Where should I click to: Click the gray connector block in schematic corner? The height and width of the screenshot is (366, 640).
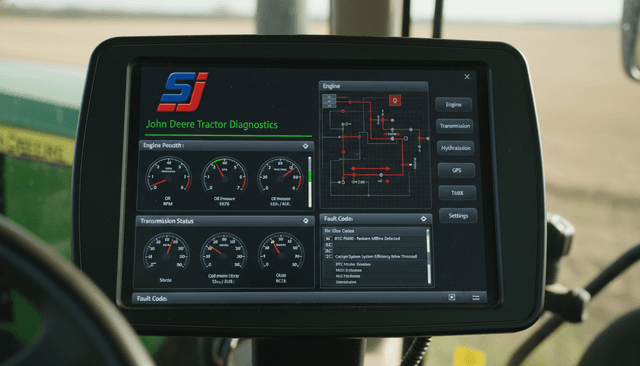click(329, 101)
